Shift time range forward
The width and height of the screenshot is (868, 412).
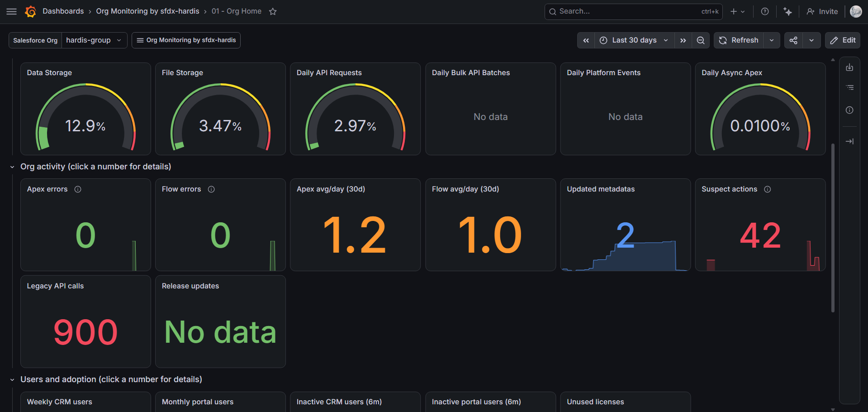coord(683,40)
